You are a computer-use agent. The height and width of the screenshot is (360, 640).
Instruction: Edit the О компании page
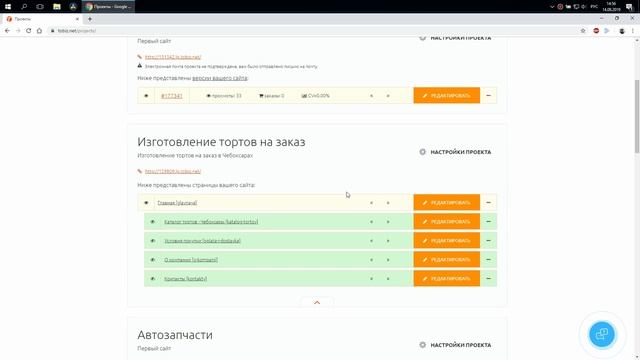click(x=447, y=260)
